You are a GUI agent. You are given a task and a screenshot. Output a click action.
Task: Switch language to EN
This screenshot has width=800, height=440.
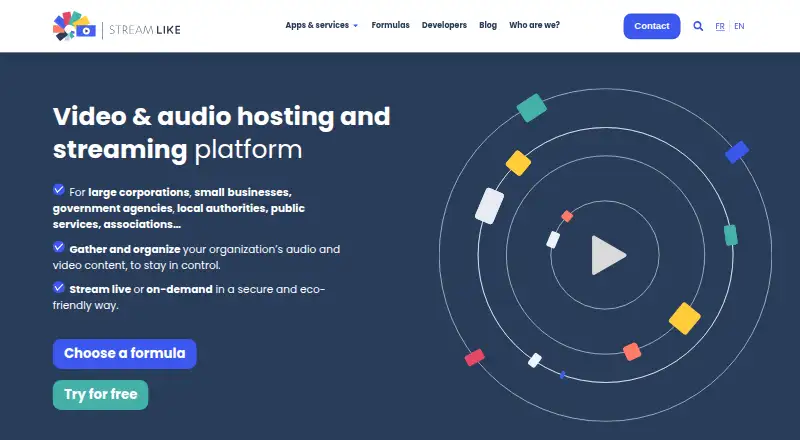click(739, 26)
